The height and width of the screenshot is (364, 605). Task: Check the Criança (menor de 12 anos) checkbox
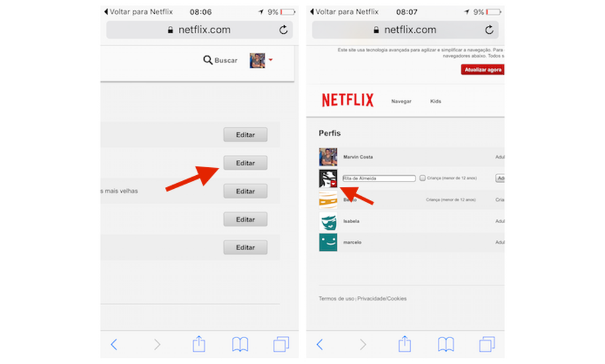point(423,178)
